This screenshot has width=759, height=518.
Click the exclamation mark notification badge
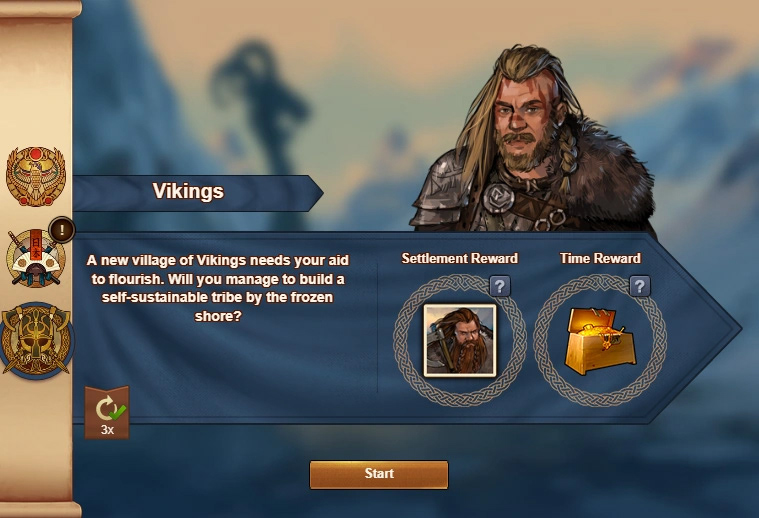point(62,229)
